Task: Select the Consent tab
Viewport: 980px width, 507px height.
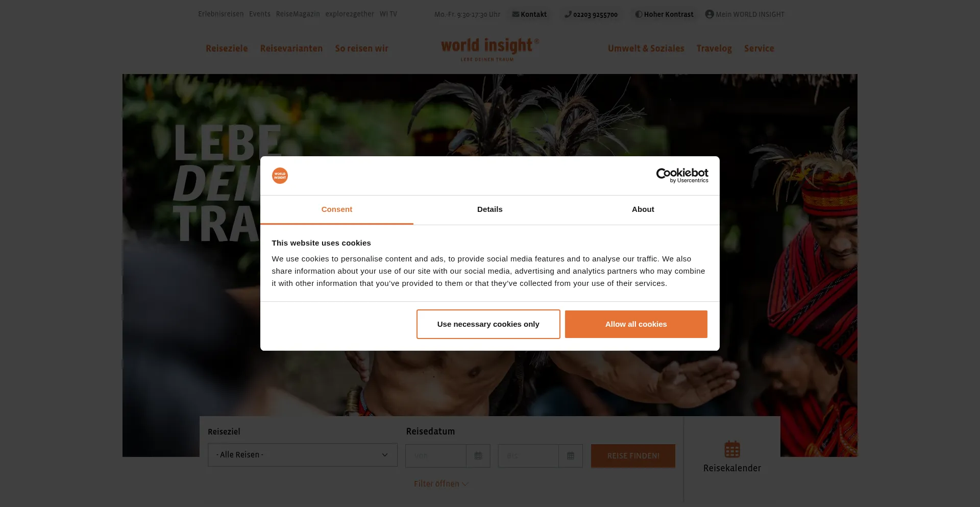Action: [x=337, y=209]
